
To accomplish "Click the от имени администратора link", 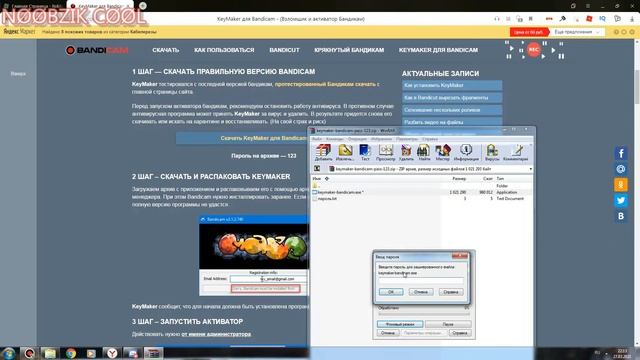I will tap(216, 334).
